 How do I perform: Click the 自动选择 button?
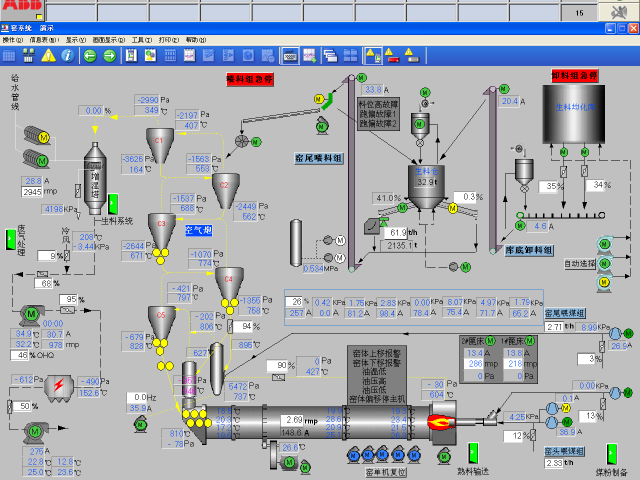(580, 264)
